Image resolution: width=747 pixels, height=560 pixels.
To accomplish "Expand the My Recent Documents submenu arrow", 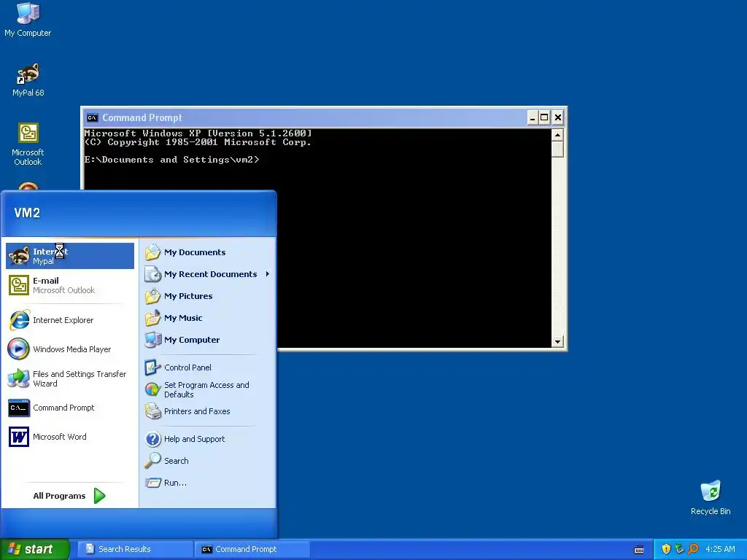I will (x=268, y=274).
